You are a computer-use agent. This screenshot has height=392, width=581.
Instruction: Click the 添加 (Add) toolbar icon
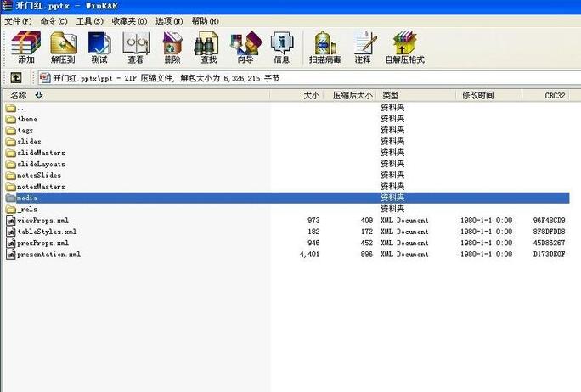(26, 47)
